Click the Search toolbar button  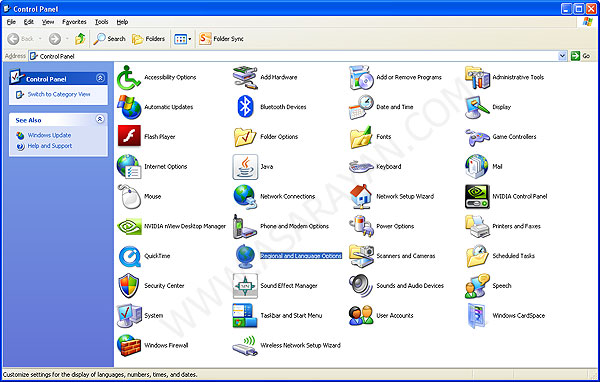coord(109,39)
